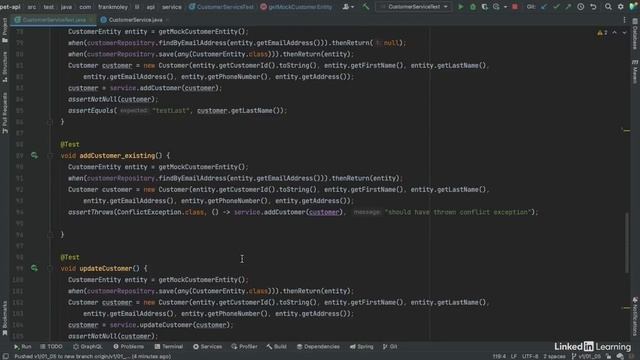The height and width of the screenshot is (360, 640).
Task: Update project via the Git blue arrow icon
Action: pyautogui.click(x=544, y=7)
